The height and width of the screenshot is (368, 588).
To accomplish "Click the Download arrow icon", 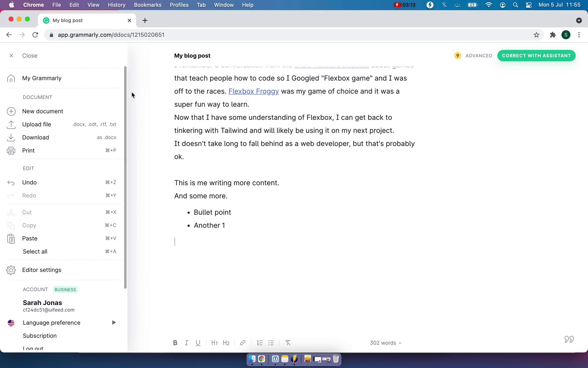I will click(11, 137).
